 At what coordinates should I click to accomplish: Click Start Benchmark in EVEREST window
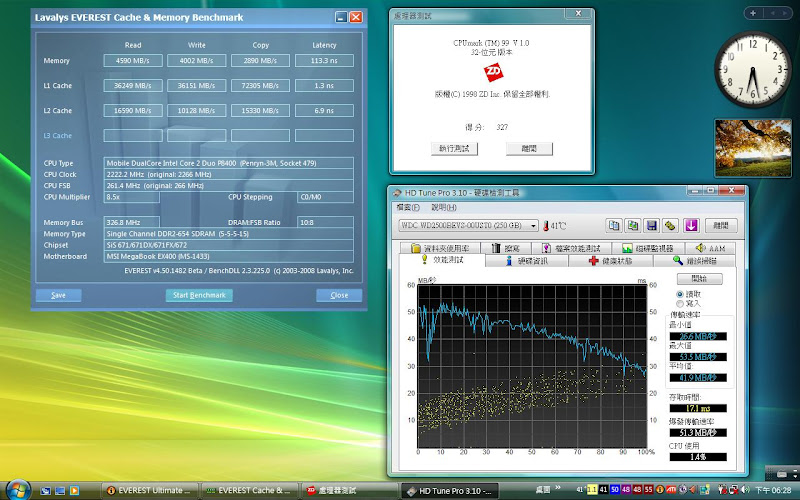tap(199, 295)
